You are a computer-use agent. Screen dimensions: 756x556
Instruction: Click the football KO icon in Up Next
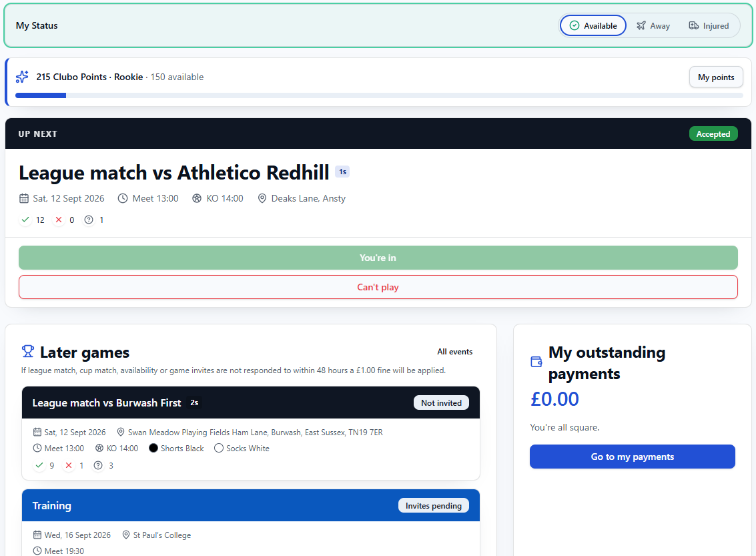[197, 198]
